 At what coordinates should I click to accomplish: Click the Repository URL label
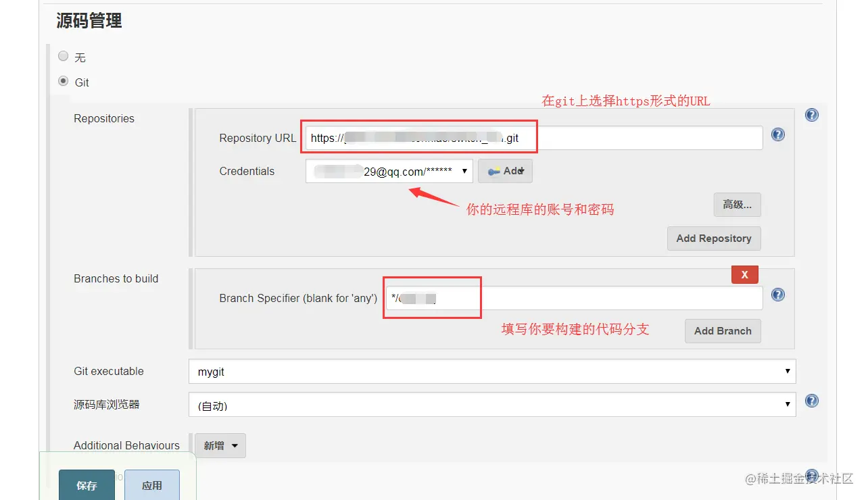coord(258,138)
